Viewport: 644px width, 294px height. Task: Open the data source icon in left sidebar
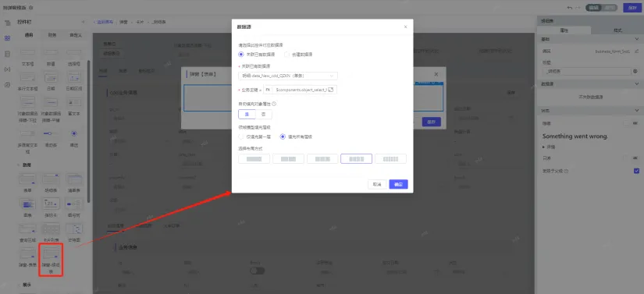point(7,54)
